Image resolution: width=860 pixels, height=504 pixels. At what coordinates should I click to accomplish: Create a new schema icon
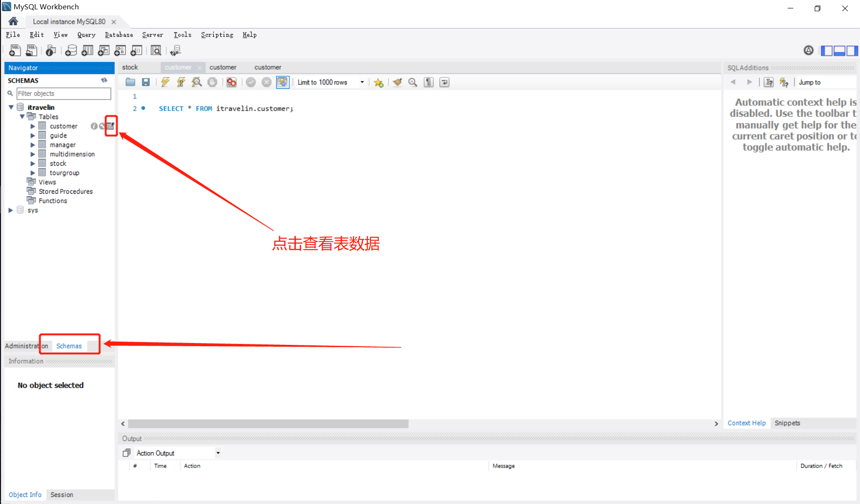pos(71,50)
